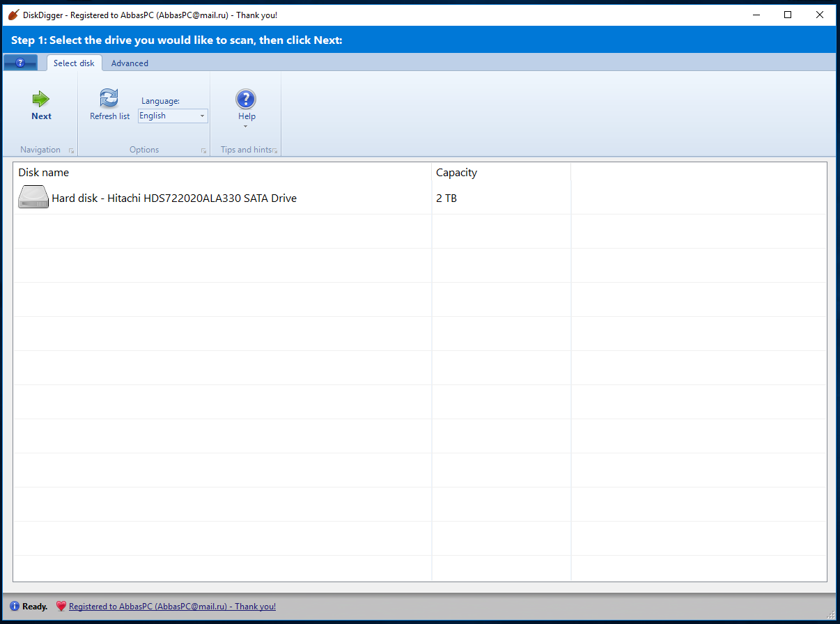Image resolution: width=840 pixels, height=624 pixels.
Task: Maximize the DiskDigger window
Action: [x=788, y=15]
